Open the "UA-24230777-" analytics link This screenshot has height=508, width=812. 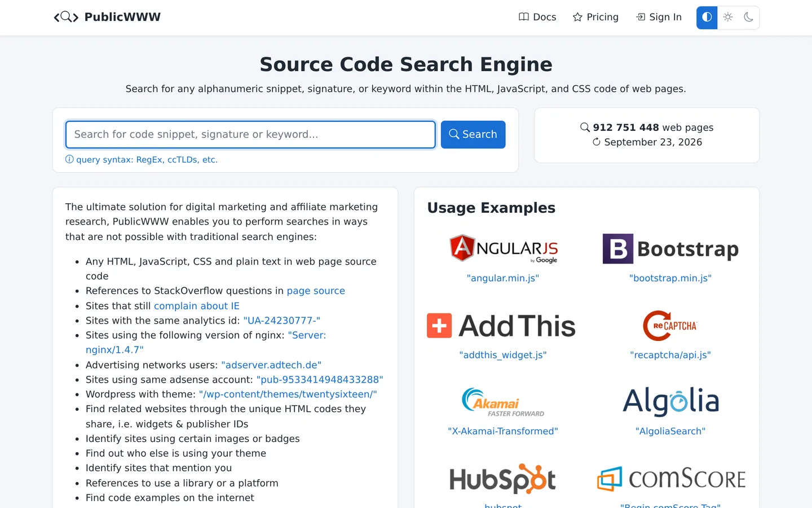point(282,321)
